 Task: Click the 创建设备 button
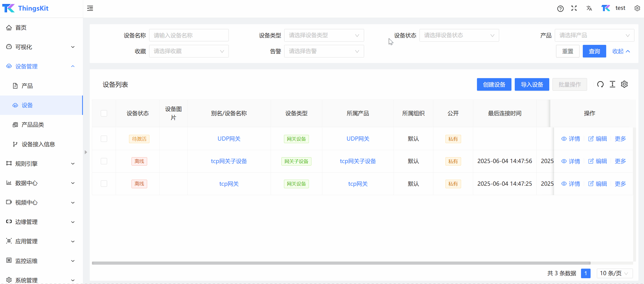point(494,84)
